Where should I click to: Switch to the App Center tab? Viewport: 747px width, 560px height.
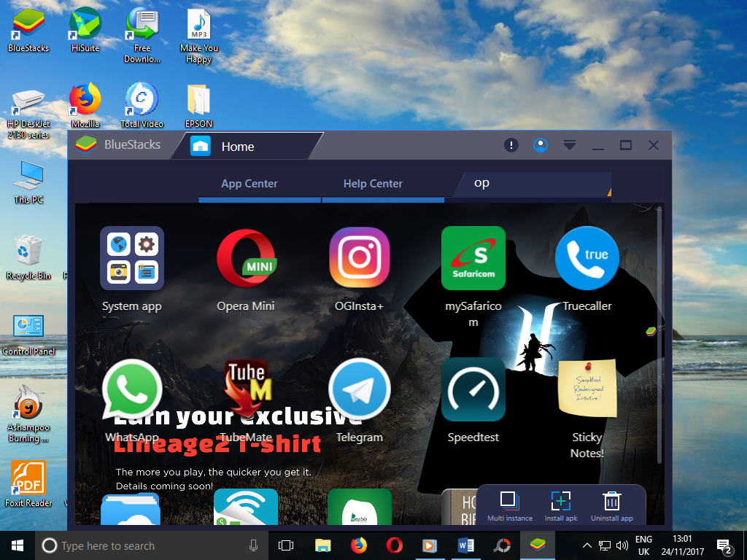[249, 184]
